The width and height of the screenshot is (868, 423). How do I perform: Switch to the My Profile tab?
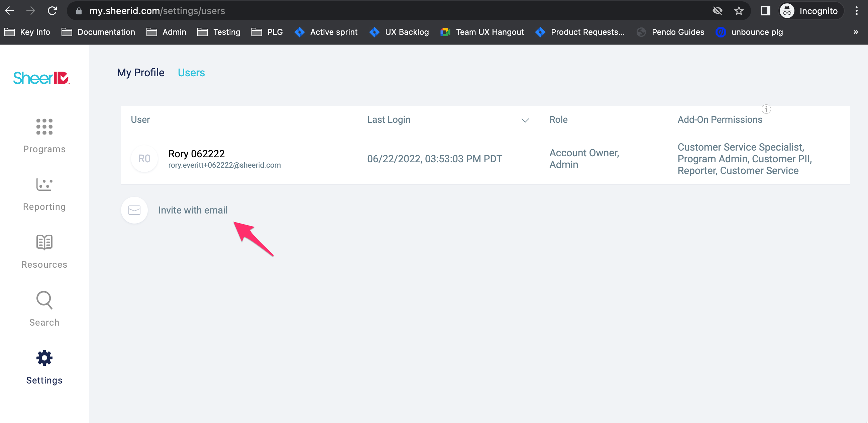click(x=140, y=73)
